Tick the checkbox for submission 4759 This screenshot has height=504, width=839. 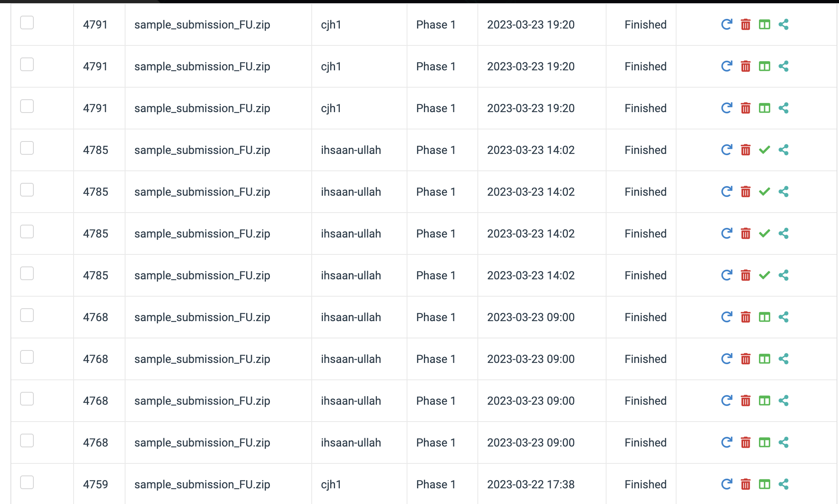27,482
